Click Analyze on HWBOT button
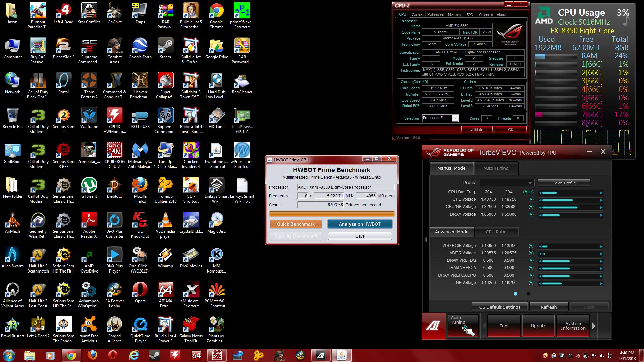 tap(360, 224)
